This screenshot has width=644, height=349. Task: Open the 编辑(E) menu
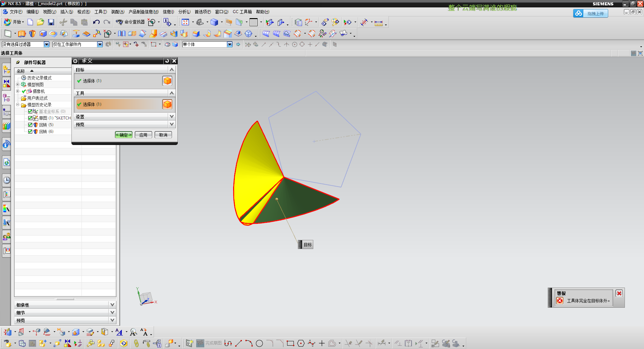point(33,12)
